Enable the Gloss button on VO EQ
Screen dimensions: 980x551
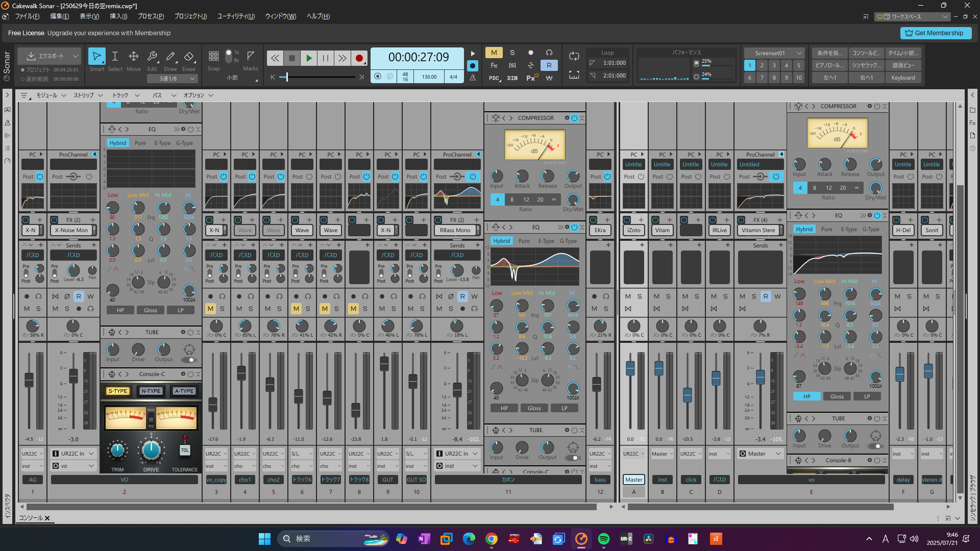[x=151, y=310]
